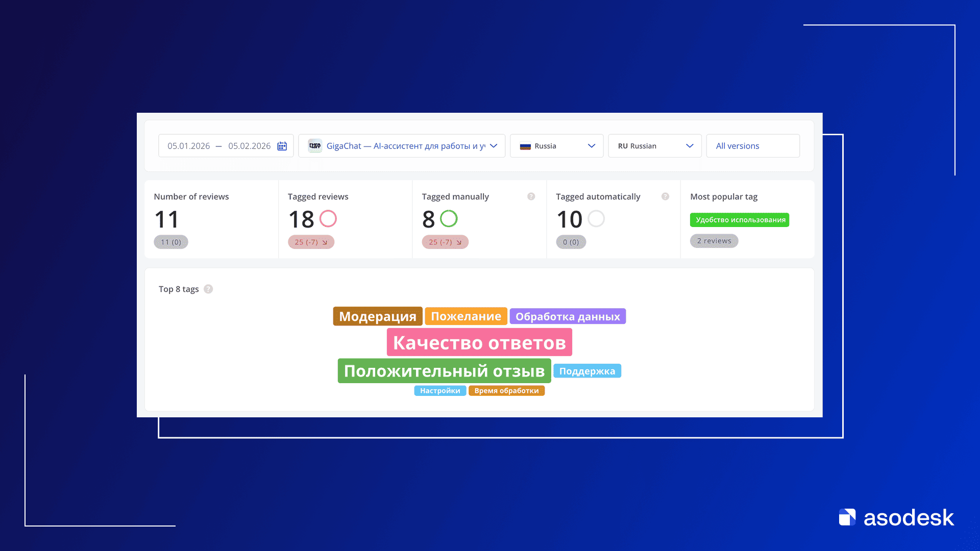The height and width of the screenshot is (551, 980).
Task: Click the Russia flag icon
Action: 525,146
